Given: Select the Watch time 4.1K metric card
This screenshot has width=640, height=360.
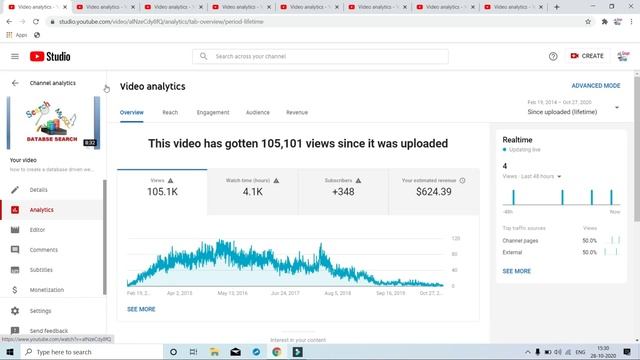Looking at the screenshot, I should point(253,192).
